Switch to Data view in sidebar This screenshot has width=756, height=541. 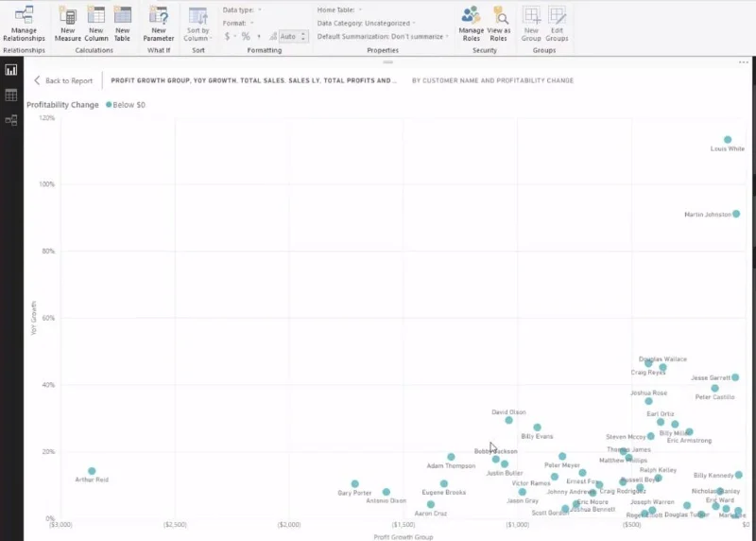11,95
